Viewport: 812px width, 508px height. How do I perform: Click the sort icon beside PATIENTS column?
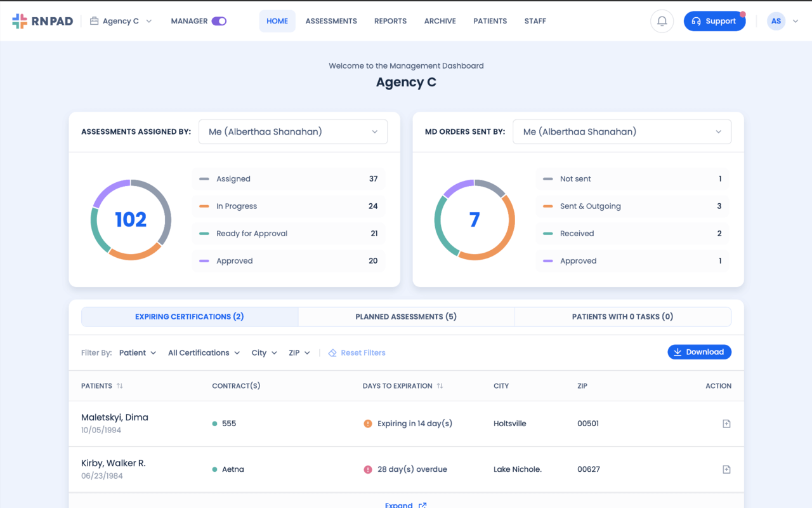tap(121, 385)
